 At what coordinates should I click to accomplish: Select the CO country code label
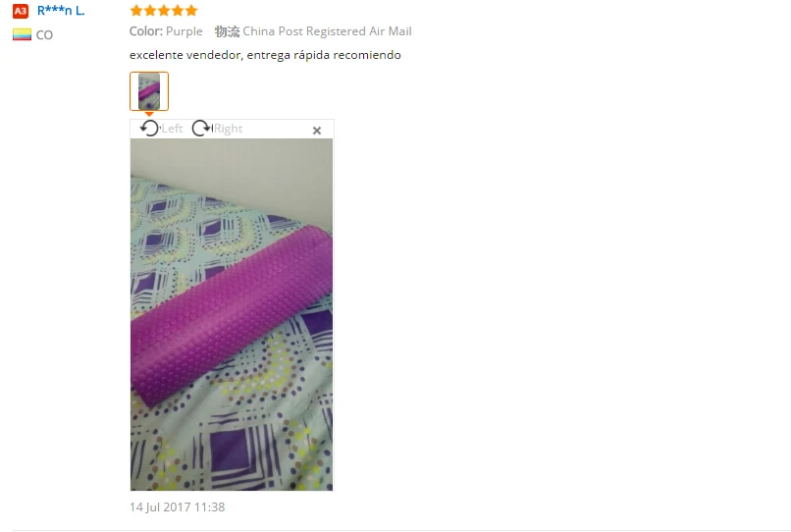coord(44,34)
